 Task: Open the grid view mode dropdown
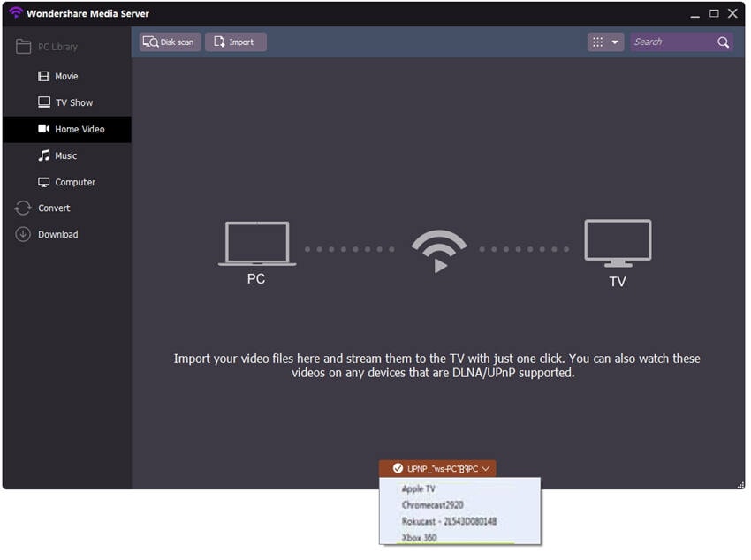605,42
